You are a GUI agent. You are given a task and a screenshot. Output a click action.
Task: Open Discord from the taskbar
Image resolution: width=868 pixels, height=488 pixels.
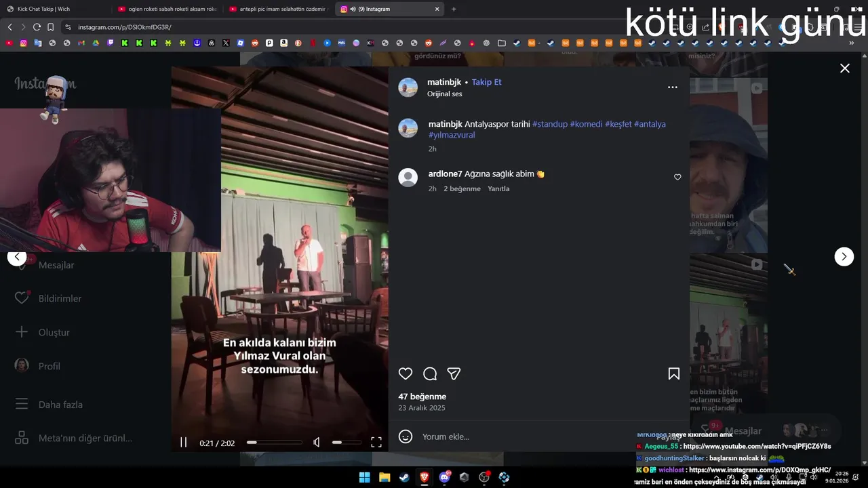(x=444, y=477)
